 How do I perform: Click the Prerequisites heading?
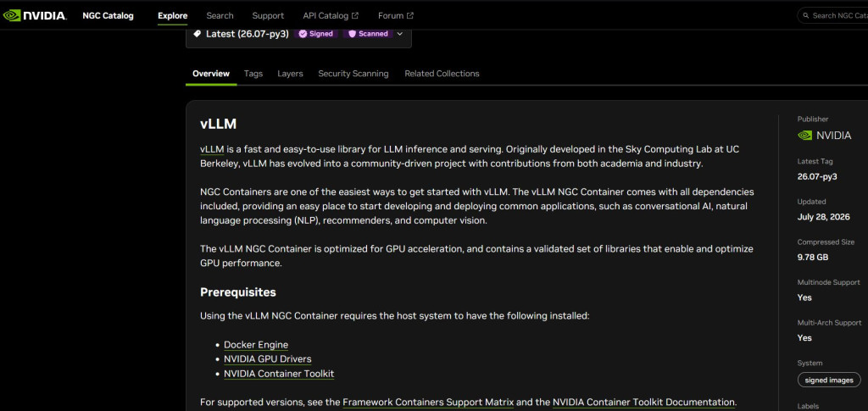pyautogui.click(x=238, y=292)
